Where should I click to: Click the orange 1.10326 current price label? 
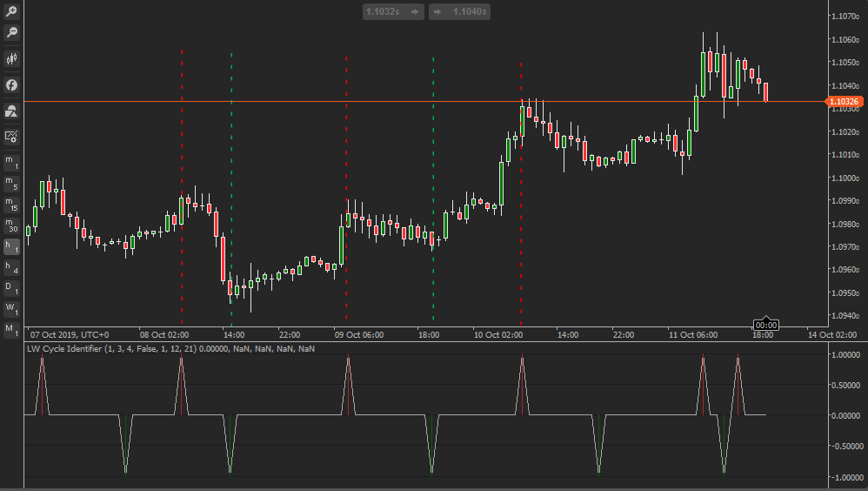844,103
